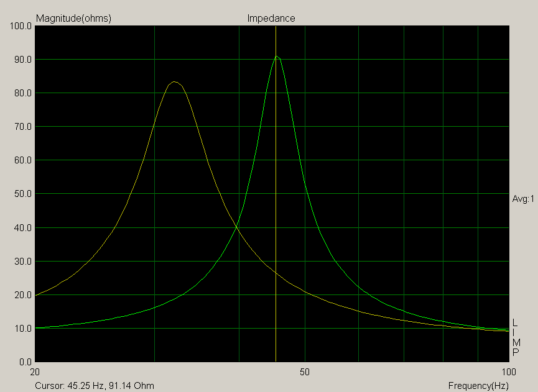
Task: Click the "Frequency(Hz)" axis label
Action: (478, 386)
